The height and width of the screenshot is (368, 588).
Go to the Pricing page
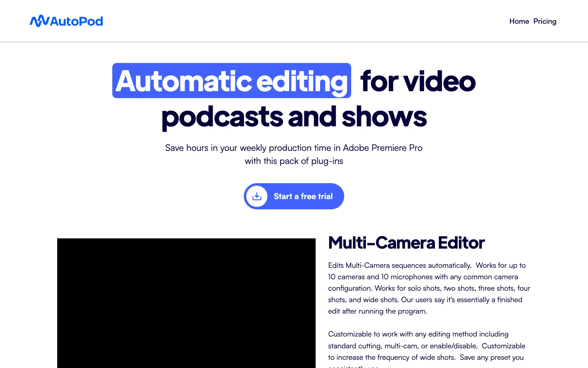point(545,21)
